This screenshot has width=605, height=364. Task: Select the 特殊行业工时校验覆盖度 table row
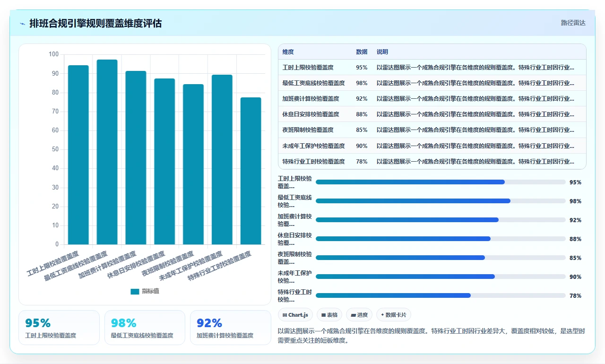tap(432, 161)
